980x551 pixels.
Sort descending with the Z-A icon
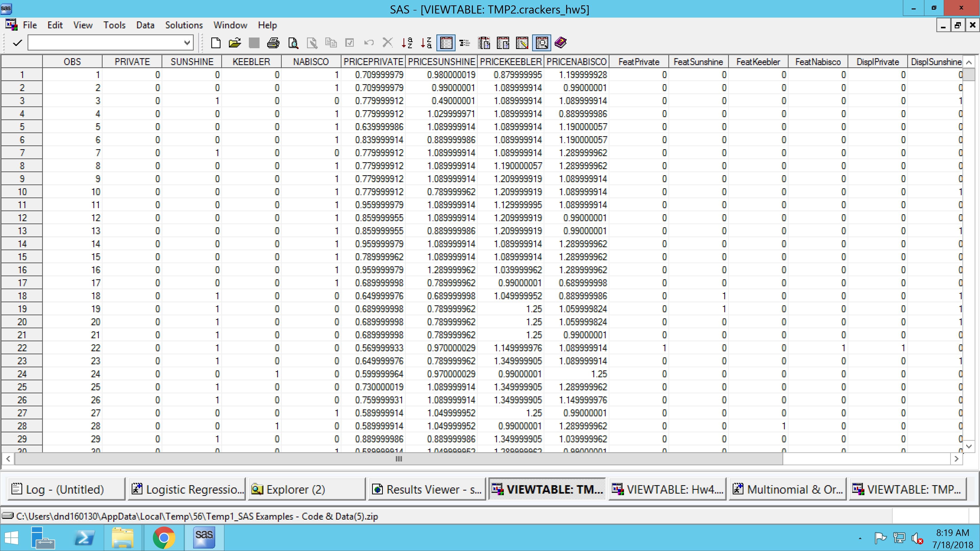pyautogui.click(x=426, y=43)
